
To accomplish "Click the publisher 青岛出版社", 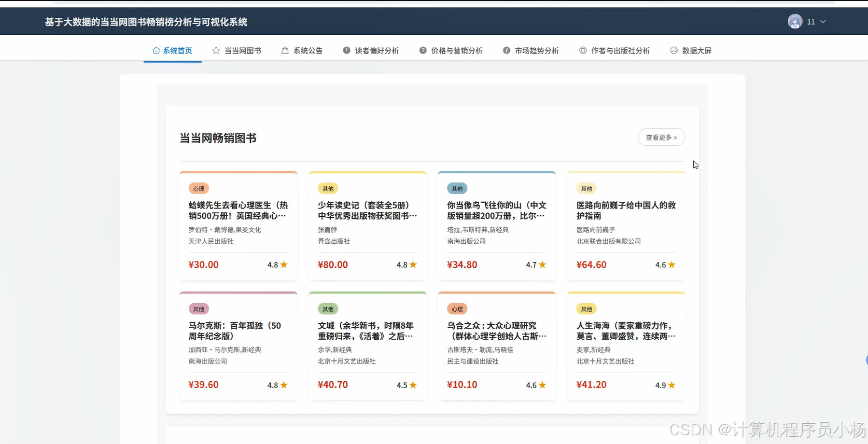I will tap(334, 241).
